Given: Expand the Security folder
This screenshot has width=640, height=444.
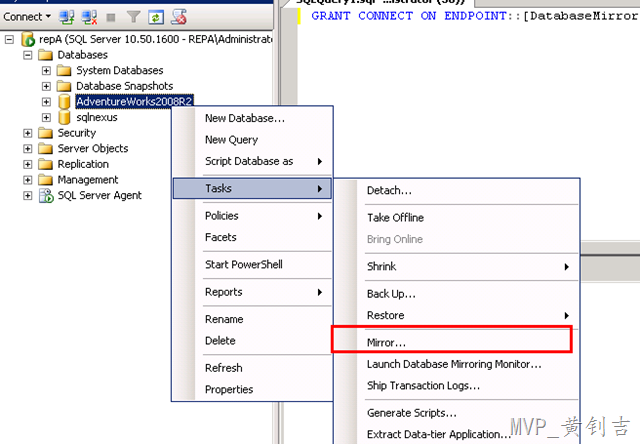Looking at the screenshot, I should coord(27,133).
